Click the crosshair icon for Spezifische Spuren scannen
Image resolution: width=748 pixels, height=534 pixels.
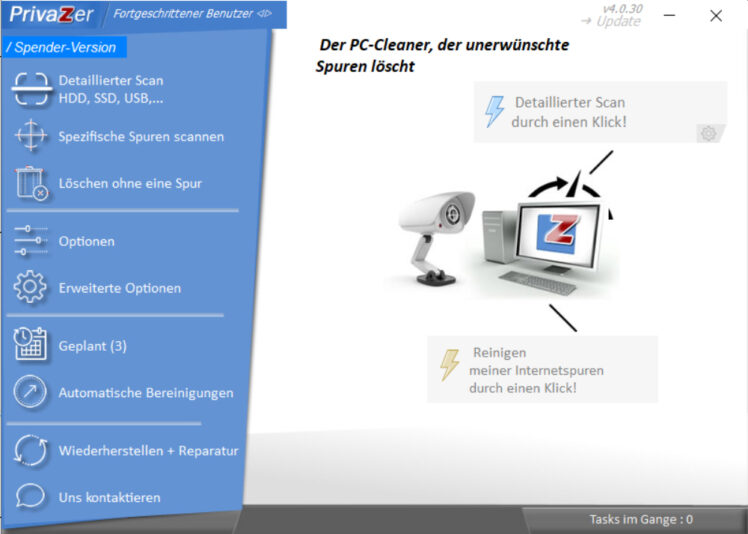coord(31,136)
